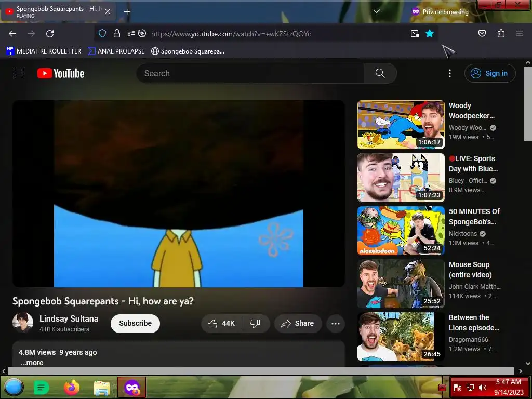Image resolution: width=532 pixels, height=399 pixels.
Task: Click the volume speaker tray icon
Action: coord(483,388)
